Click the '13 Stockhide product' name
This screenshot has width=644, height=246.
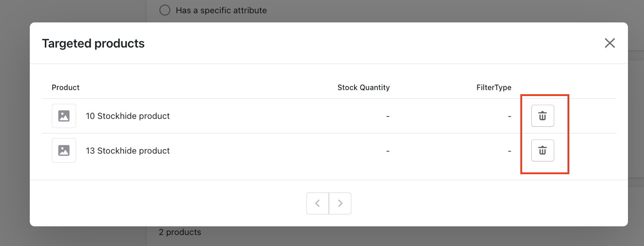pyautogui.click(x=128, y=151)
